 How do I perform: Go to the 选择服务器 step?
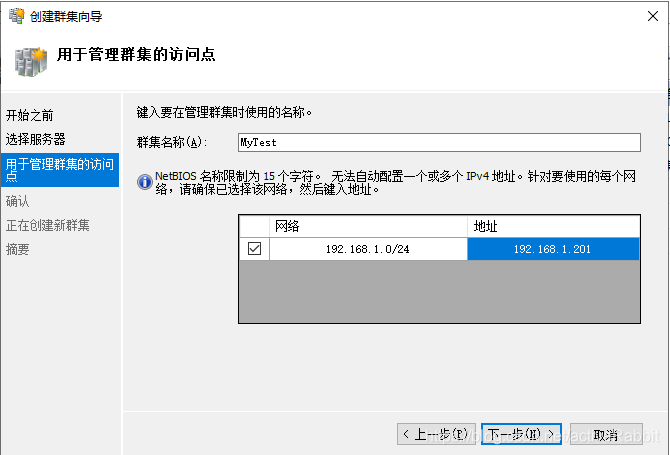pos(35,139)
